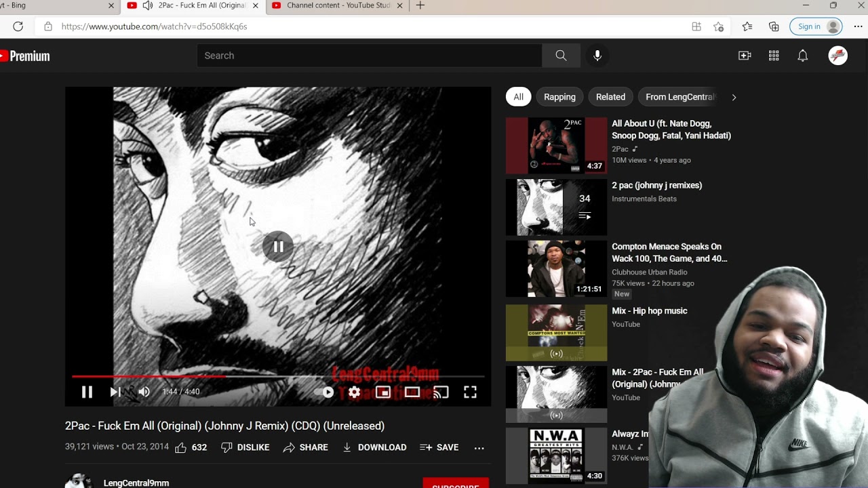Open Compton Menace Speaks video thumbnail
The image size is (868, 488).
(556, 269)
